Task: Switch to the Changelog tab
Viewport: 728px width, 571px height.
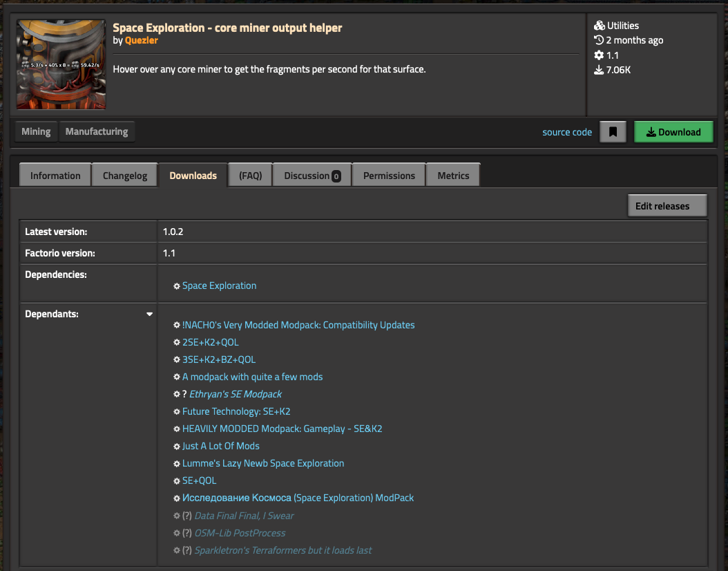Action: [125, 176]
